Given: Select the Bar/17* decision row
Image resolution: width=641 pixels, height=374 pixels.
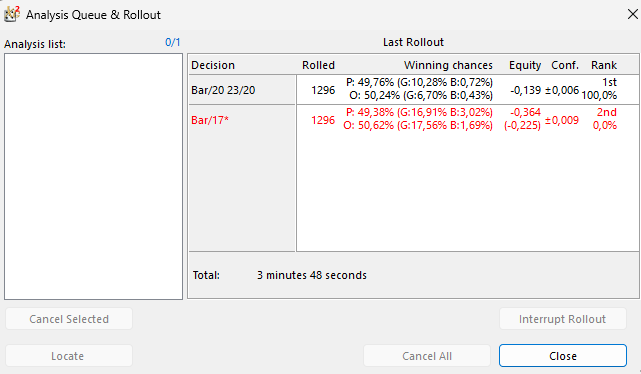Looking at the screenshot, I should [413, 119].
